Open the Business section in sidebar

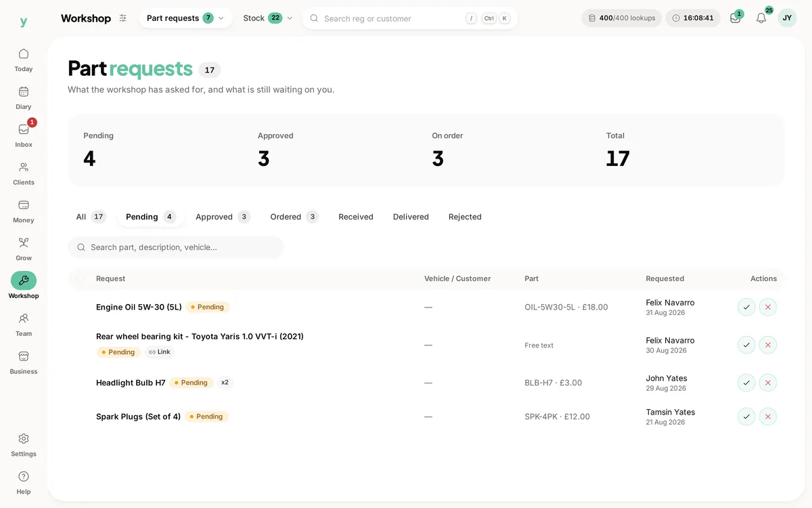24,362
